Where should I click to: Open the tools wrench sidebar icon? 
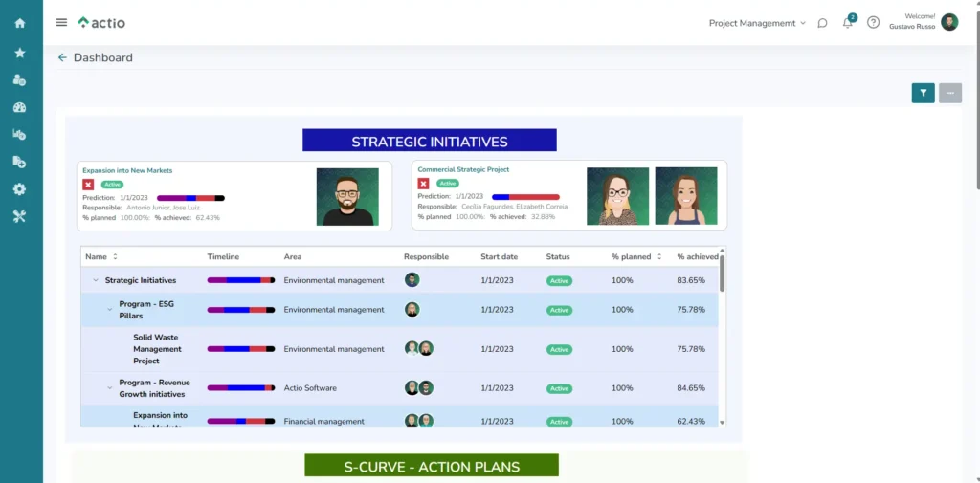[20, 216]
